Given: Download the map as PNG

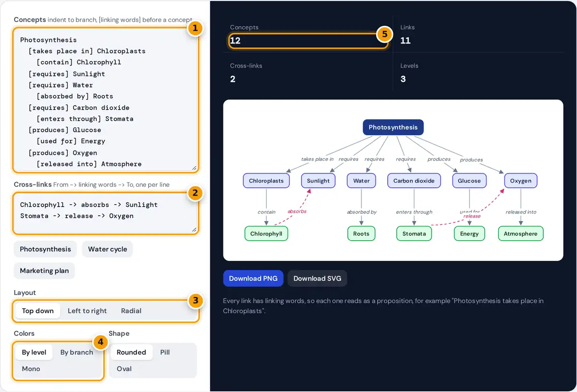Looking at the screenshot, I should 253,279.
